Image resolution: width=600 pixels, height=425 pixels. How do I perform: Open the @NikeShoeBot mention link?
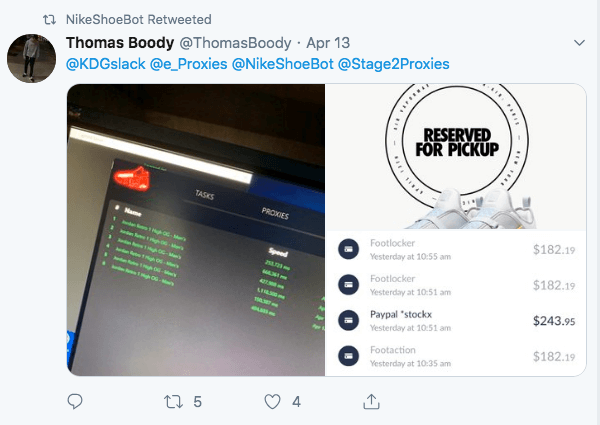click(283, 64)
